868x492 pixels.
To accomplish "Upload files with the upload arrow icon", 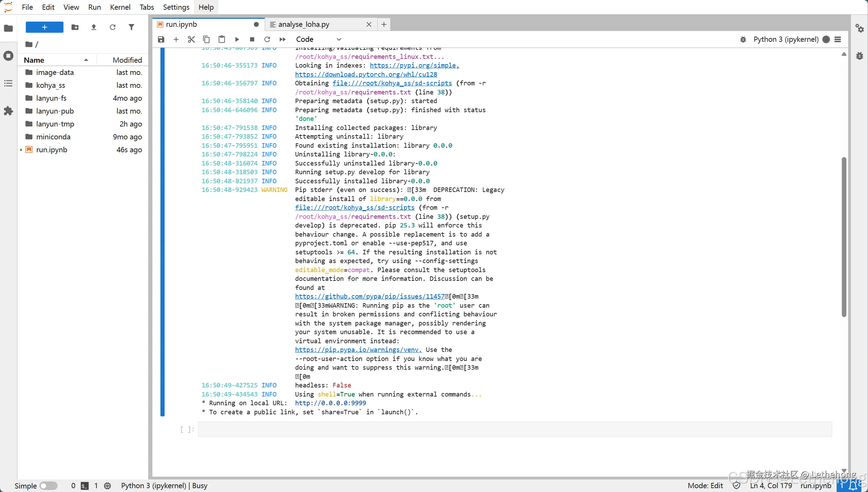I will coord(94,27).
